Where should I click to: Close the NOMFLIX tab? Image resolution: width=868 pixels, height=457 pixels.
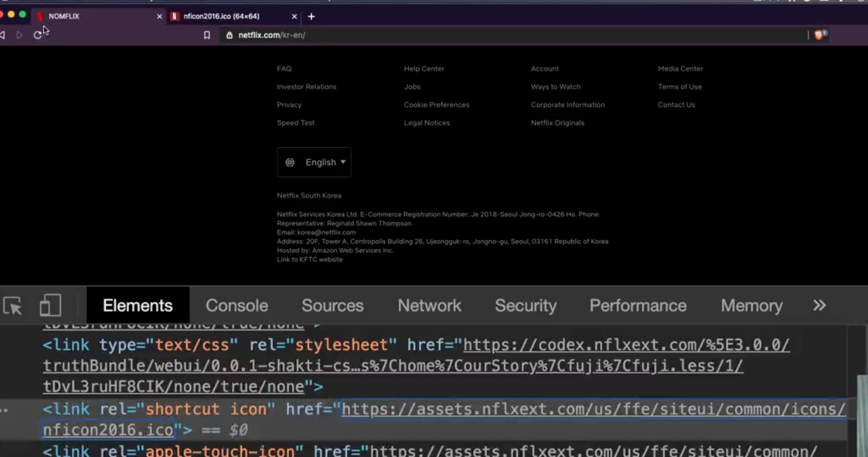click(159, 16)
